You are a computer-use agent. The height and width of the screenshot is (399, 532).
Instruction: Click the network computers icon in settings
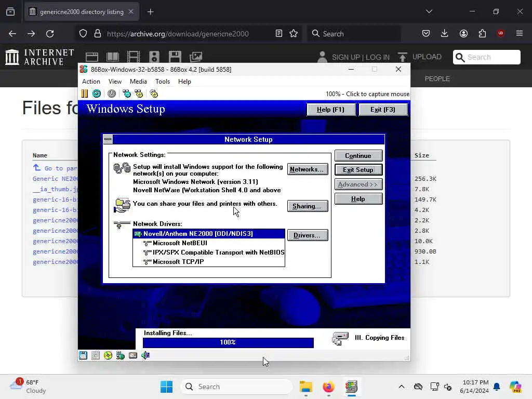(122, 168)
